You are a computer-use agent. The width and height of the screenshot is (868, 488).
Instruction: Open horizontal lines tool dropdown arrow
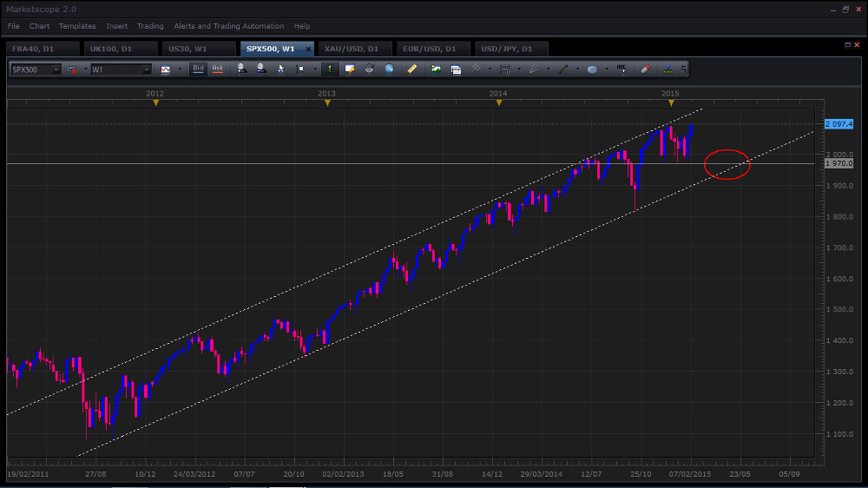[519, 69]
